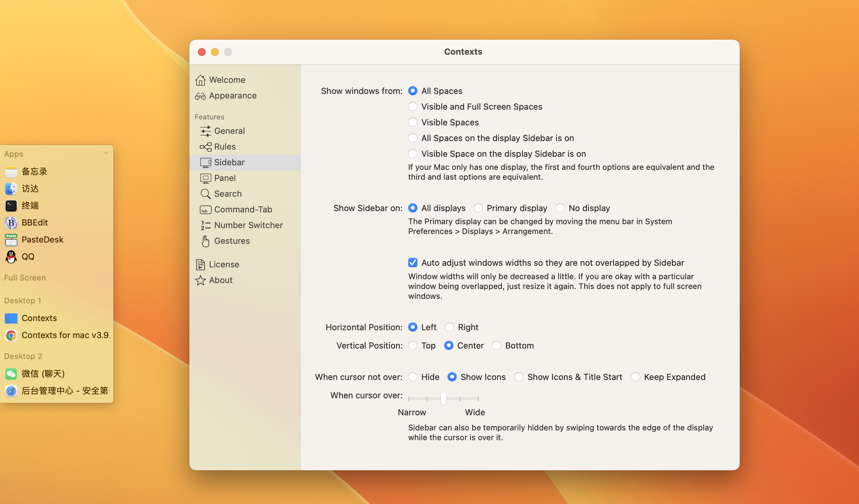This screenshot has height=504, width=859.
Task: Click the BBEdit icon in the sidebar
Action: click(11, 223)
